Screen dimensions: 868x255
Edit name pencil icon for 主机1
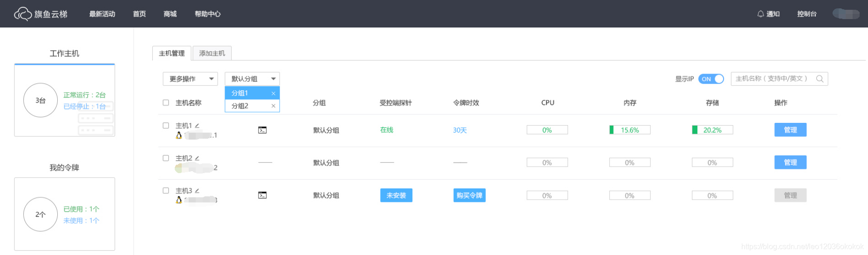click(197, 126)
